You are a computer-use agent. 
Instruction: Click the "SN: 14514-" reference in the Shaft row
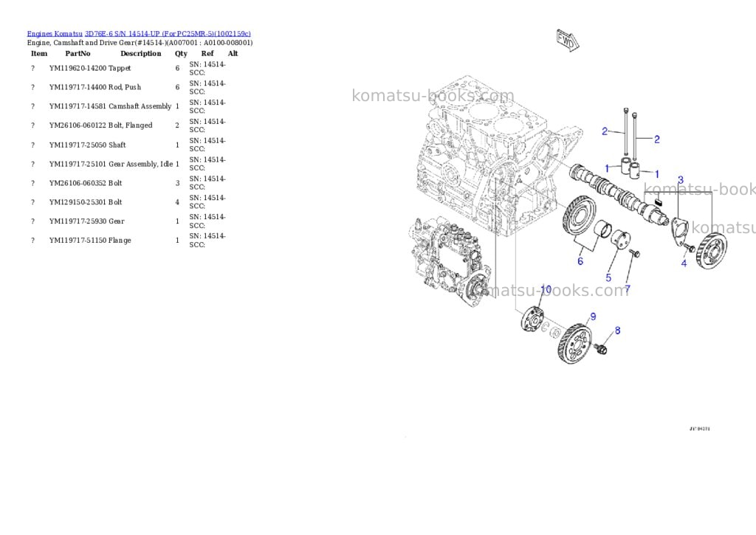(207, 141)
